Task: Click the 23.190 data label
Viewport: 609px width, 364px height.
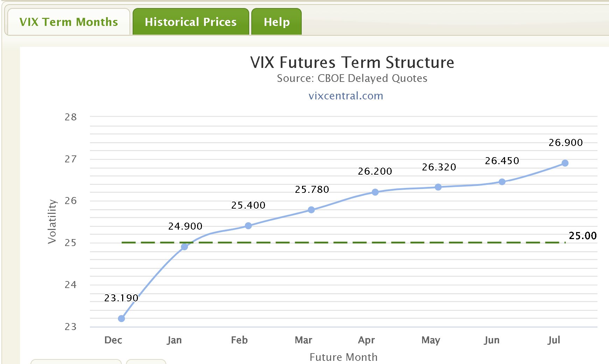Action: point(121,298)
